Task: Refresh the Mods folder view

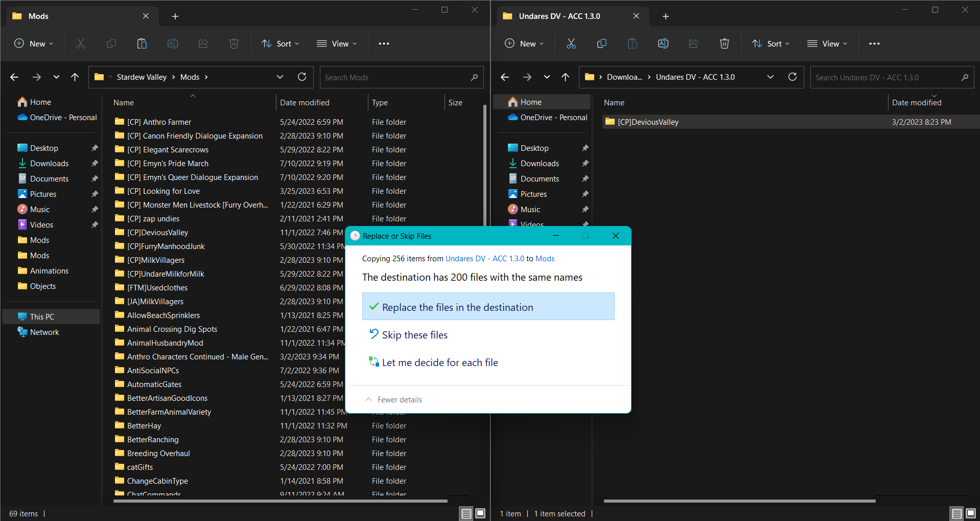Action: (x=302, y=77)
